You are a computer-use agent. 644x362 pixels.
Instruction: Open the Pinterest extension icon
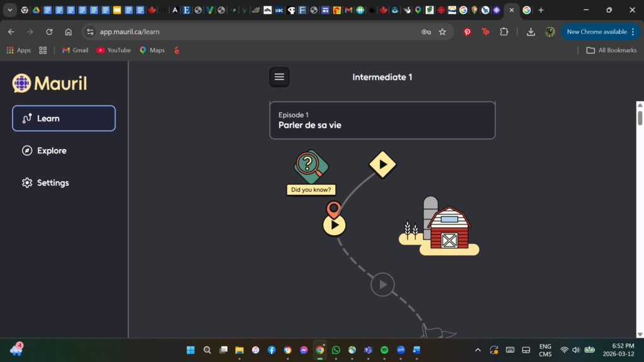[467, 31]
